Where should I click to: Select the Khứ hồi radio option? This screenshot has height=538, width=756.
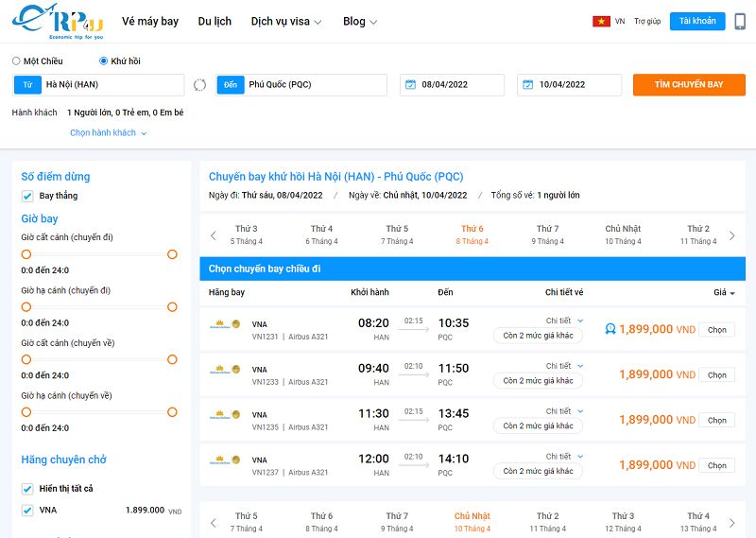click(x=103, y=61)
